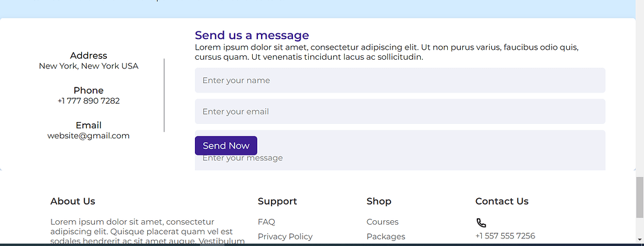Click the Support footer heading
This screenshot has height=246, width=644.
277,201
